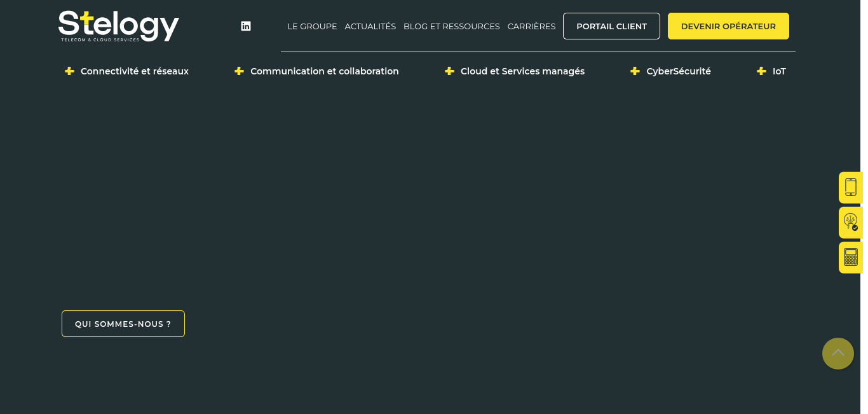
Task: Expand Cloud et Services managés menu
Action: [522, 71]
